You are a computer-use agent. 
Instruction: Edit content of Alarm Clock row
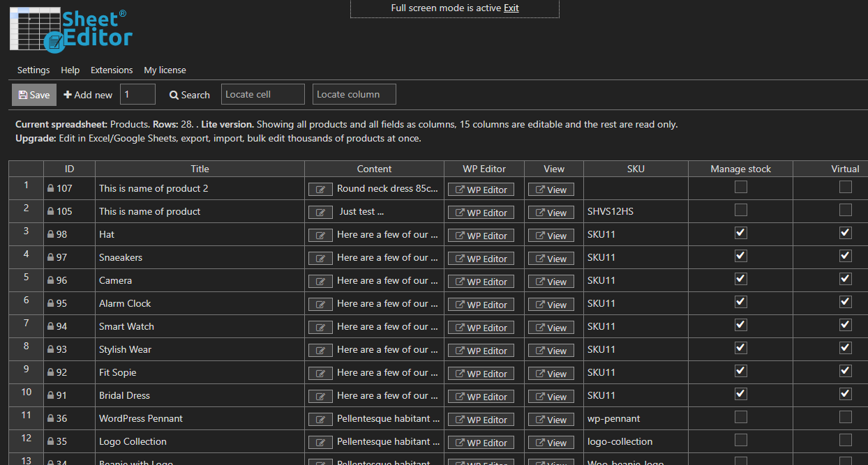pyautogui.click(x=320, y=305)
